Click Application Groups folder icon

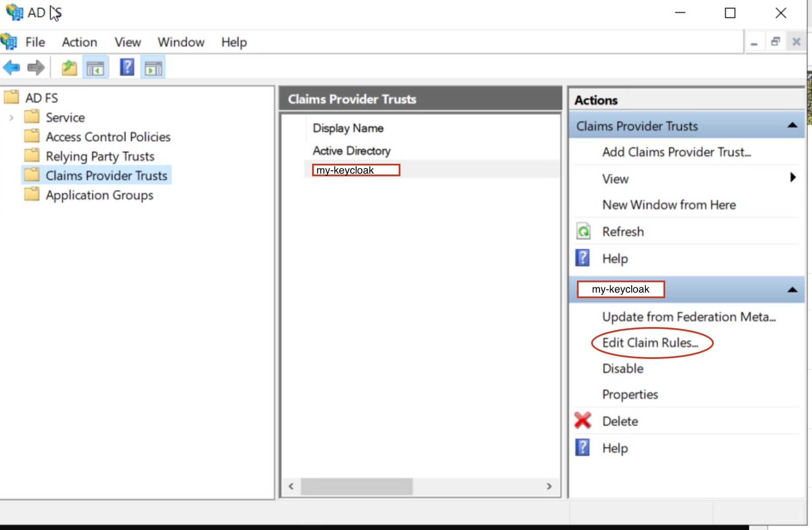[x=32, y=194]
